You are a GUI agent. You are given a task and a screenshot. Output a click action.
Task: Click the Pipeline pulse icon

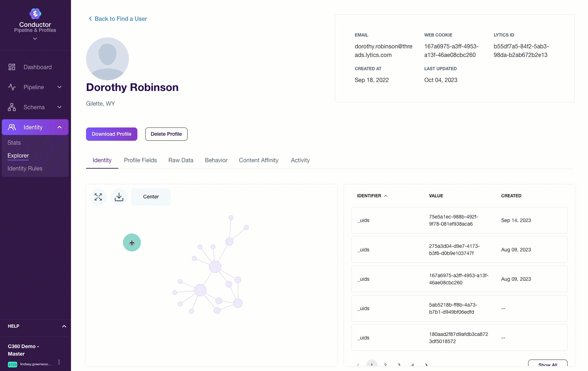click(x=12, y=87)
